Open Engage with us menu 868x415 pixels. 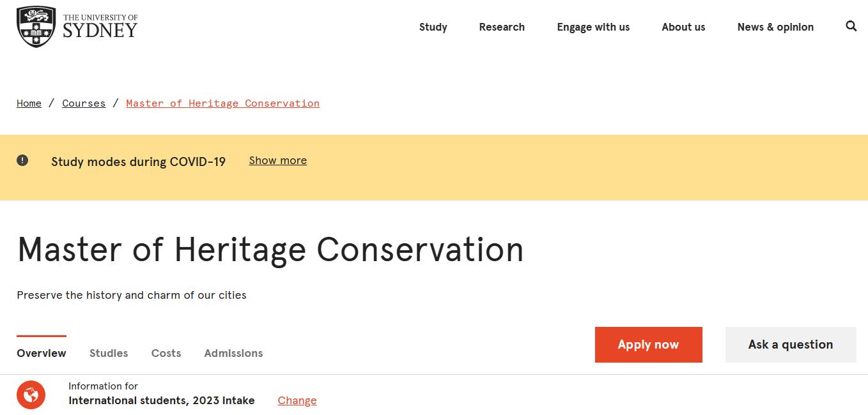tap(593, 27)
